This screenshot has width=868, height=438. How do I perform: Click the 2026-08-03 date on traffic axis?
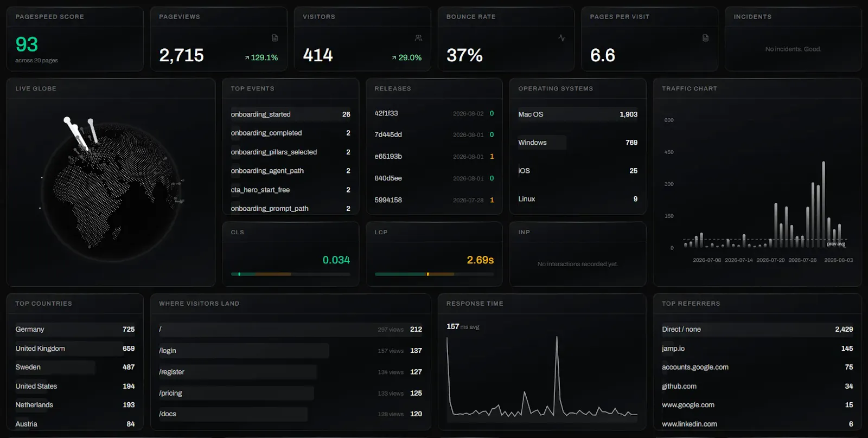click(839, 260)
